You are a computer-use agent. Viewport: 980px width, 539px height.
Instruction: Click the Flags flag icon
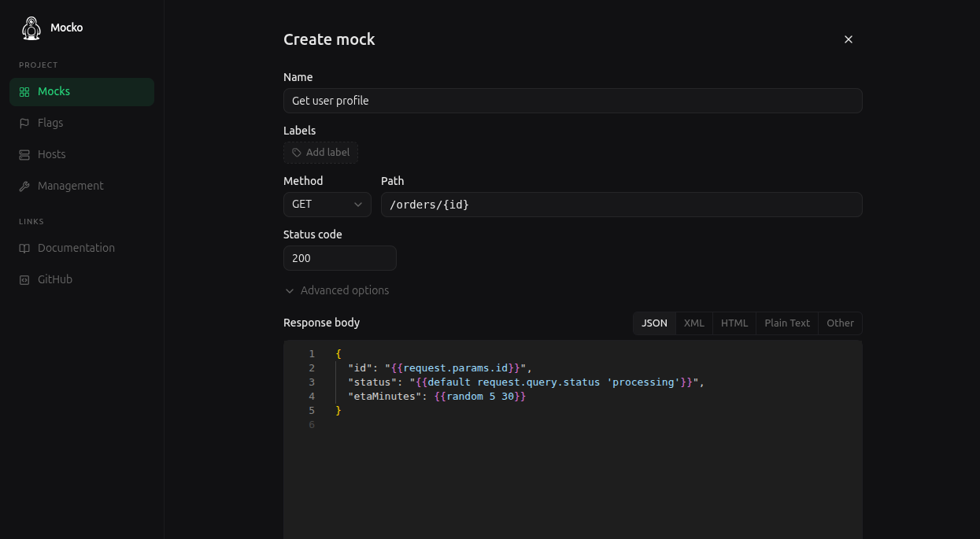point(24,124)
